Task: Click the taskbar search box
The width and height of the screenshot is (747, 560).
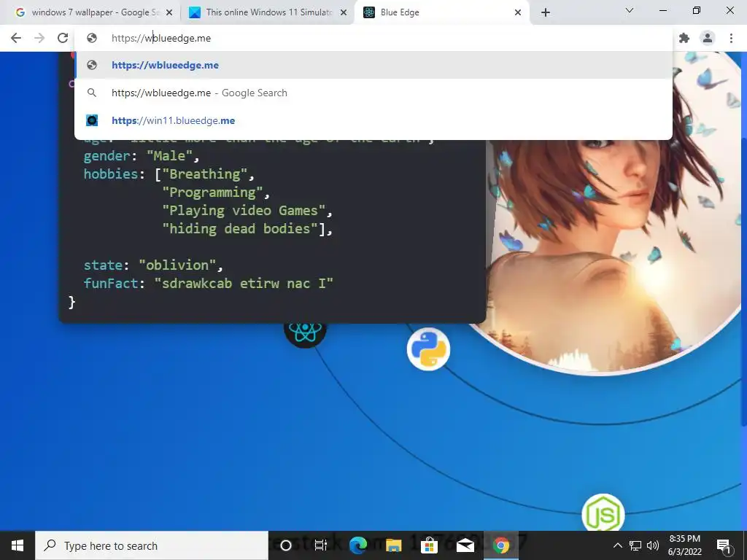Action: (152, 545)
